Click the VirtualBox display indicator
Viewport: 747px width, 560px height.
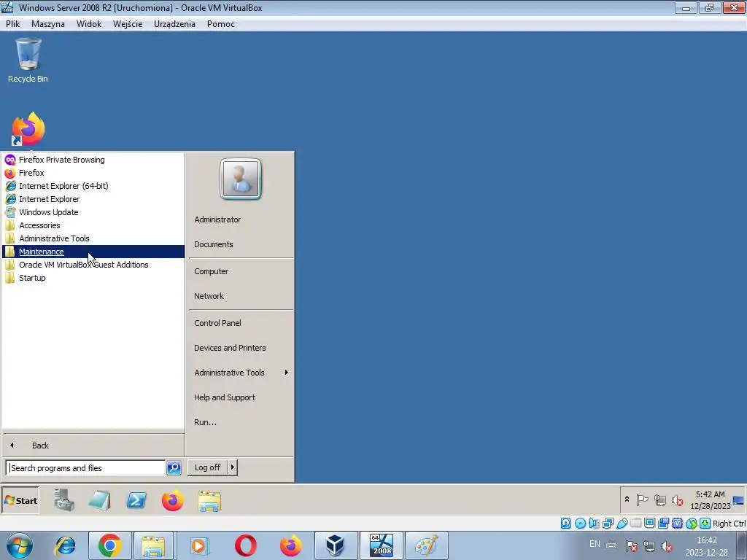[x=649, y=524]
